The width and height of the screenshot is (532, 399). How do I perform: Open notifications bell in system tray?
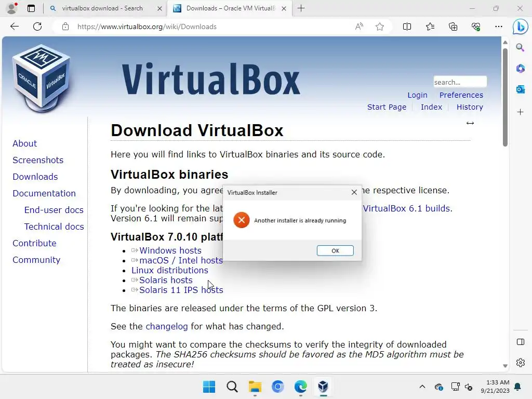(518, 387)
